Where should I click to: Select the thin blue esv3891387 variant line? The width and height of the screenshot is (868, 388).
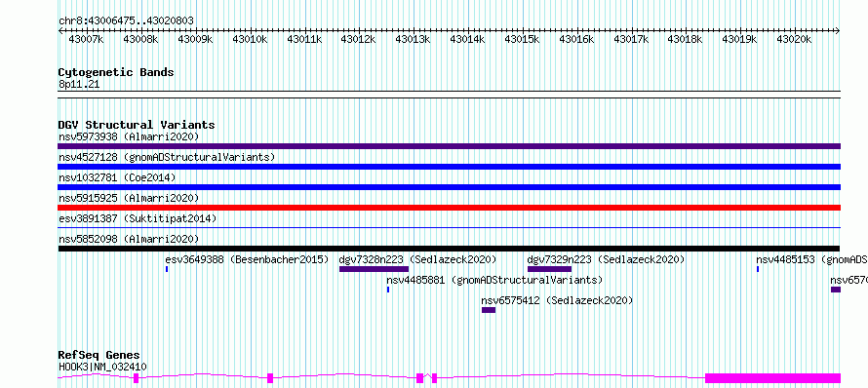coord(449,227)
